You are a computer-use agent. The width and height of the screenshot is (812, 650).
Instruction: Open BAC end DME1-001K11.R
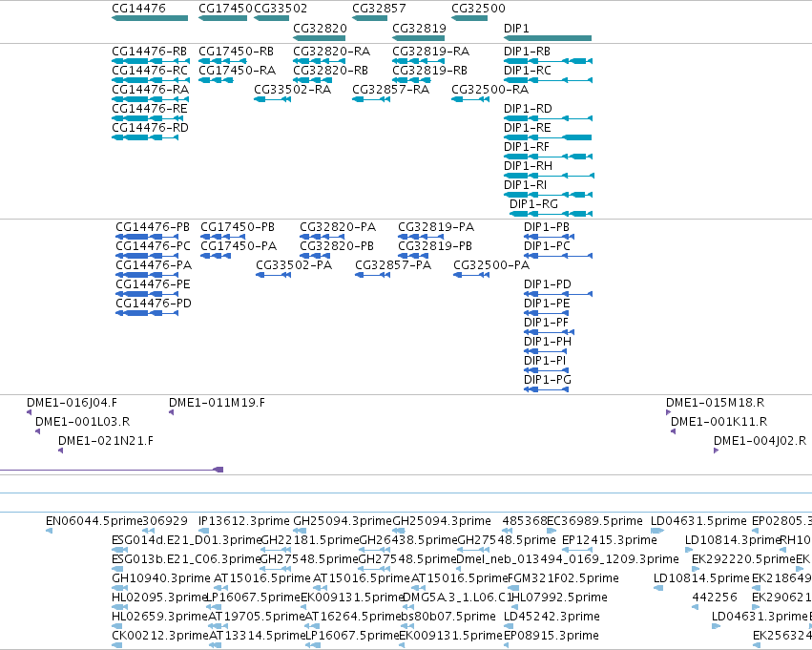coord(719,422)
